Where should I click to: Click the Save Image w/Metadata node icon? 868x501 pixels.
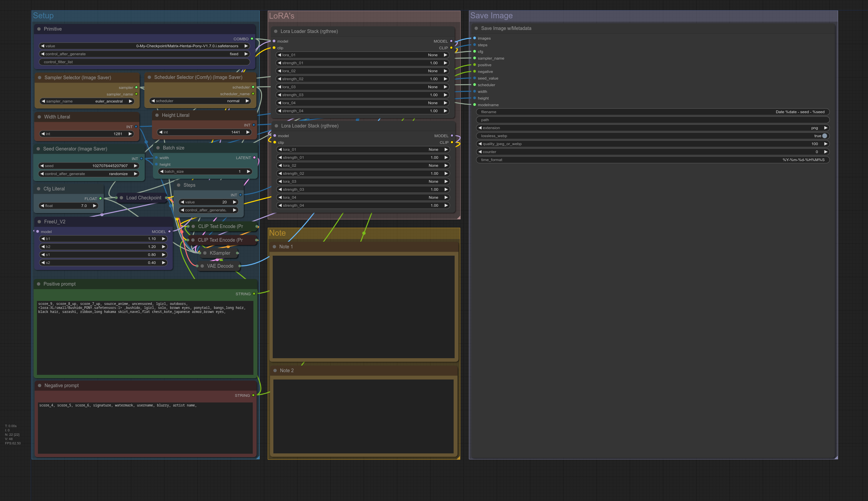(x=477, y=28)
